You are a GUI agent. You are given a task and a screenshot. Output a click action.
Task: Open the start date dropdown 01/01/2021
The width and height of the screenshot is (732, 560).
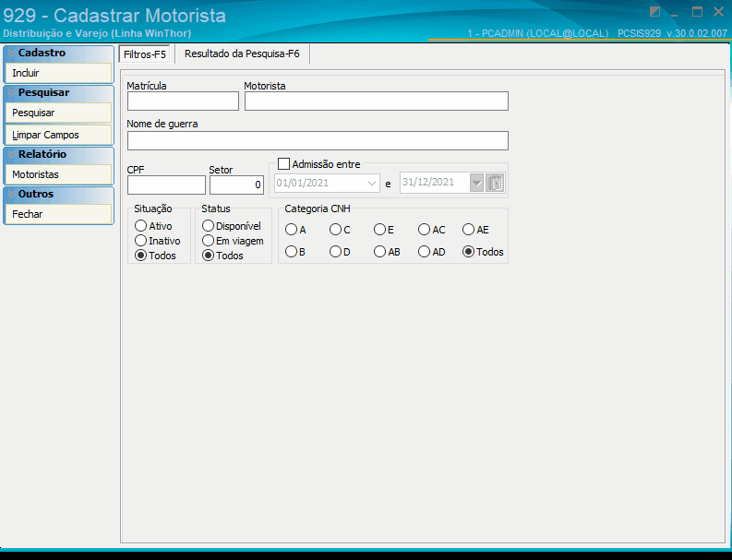[x=372, y=184]
